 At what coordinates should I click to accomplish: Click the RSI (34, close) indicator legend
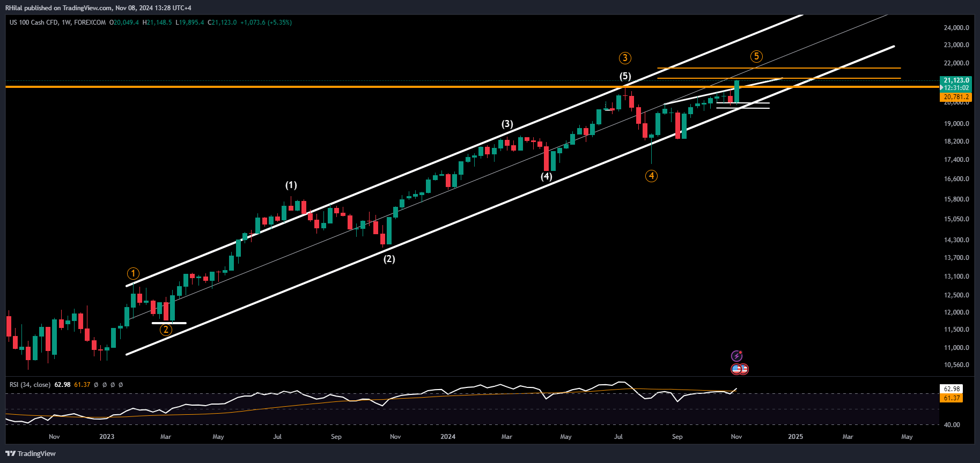[x=30, y=385]
